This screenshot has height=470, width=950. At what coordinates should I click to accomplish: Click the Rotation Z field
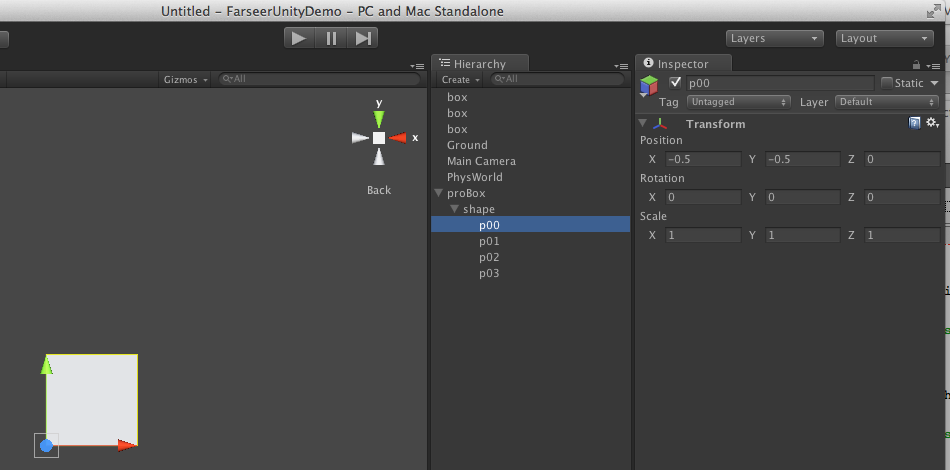[902, 197]
